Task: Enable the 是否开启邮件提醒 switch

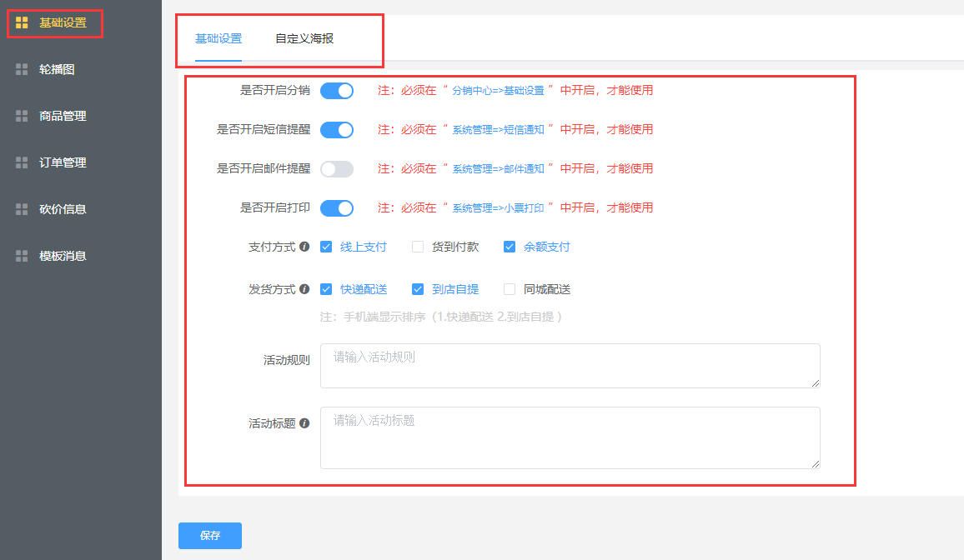Action: pyautogui.click(x=337, y=169)
